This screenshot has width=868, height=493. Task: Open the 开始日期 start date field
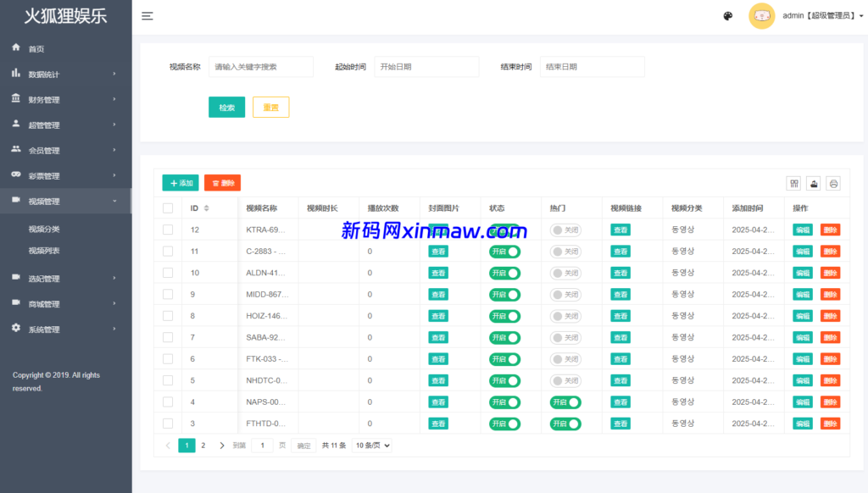(x=426, y=66)
